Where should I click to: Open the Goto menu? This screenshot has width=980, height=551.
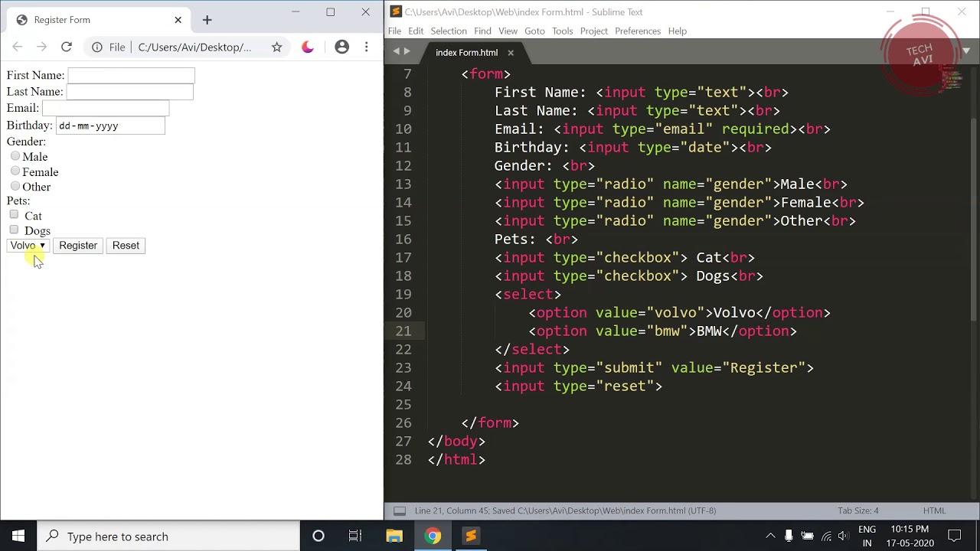tap(534, 31)
